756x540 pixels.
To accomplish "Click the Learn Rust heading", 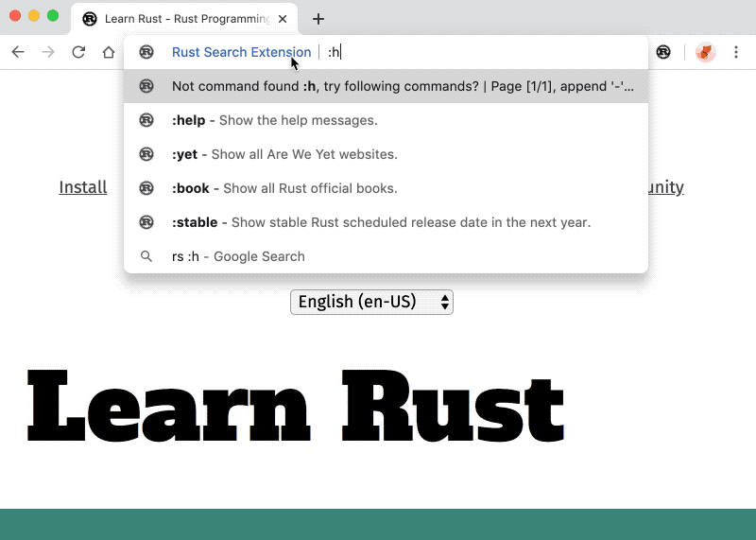I will click(295, 407).
